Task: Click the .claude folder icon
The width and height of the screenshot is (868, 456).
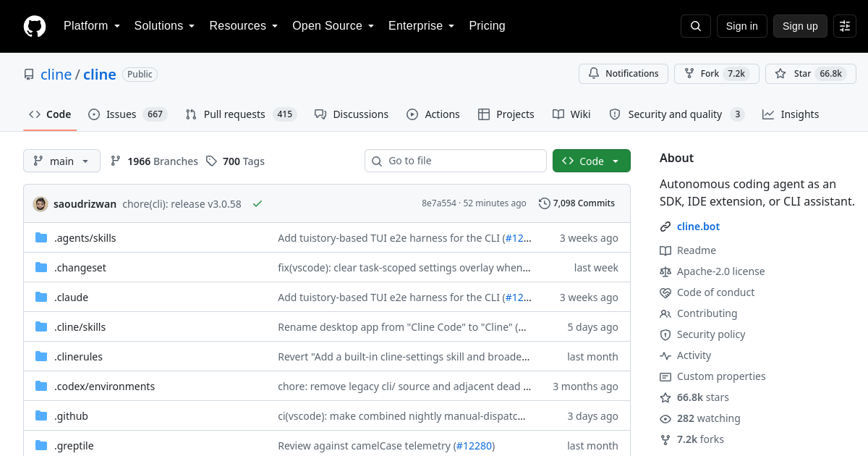Action: tap(41, 297)
